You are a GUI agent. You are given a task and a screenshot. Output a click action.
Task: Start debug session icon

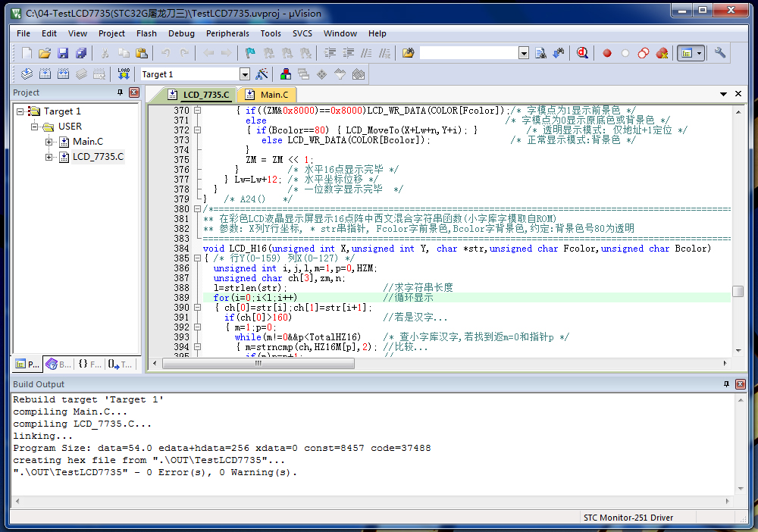(582, 53)
